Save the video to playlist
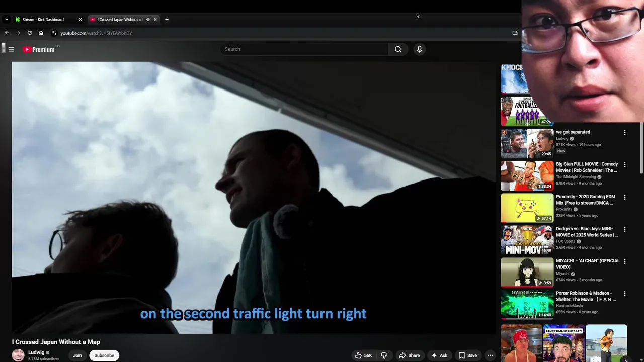644x362 pixels. pyautogui.click(x=467, y=355)
